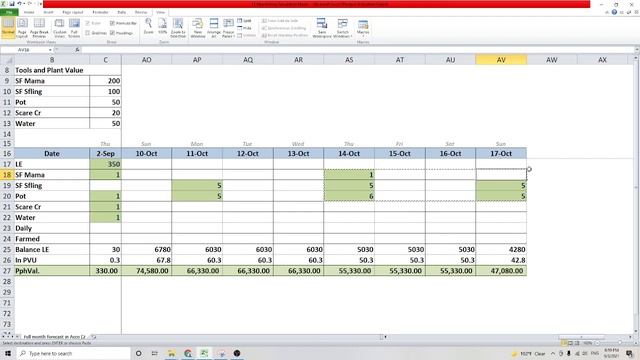Open the Zoom dialog

coord(149,27)
